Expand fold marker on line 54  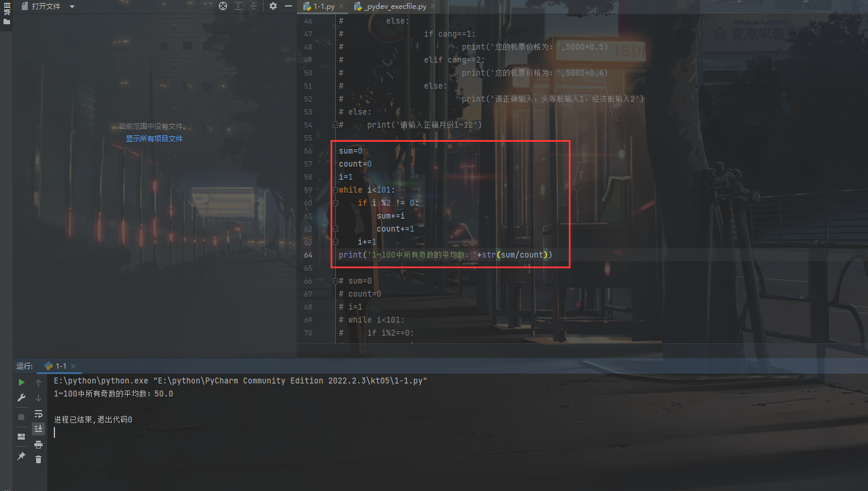[335, 125]
